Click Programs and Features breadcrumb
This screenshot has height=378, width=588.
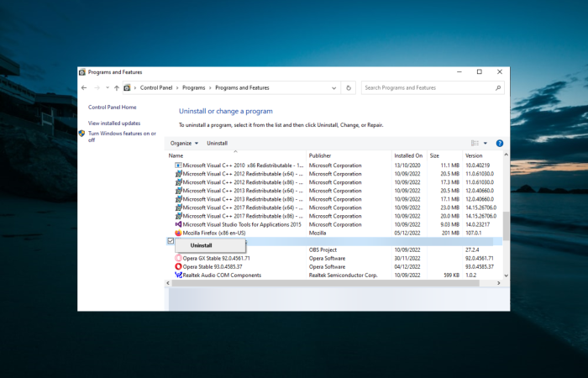pos(242,87)
